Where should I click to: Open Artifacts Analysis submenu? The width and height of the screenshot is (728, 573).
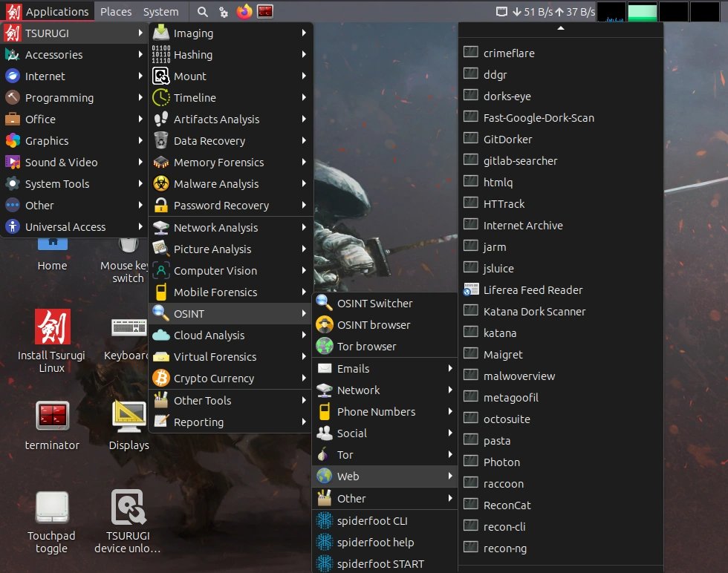point(230,119)
